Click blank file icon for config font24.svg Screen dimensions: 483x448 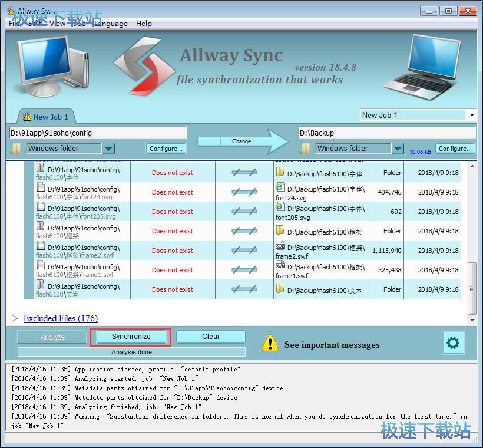click(x=41, y=187)
